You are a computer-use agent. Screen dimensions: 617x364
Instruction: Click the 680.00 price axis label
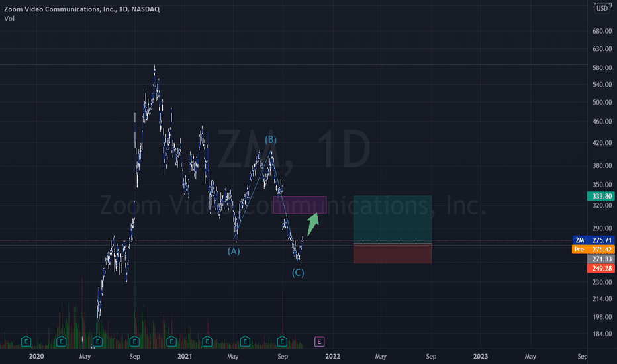(x=602, y=31)
